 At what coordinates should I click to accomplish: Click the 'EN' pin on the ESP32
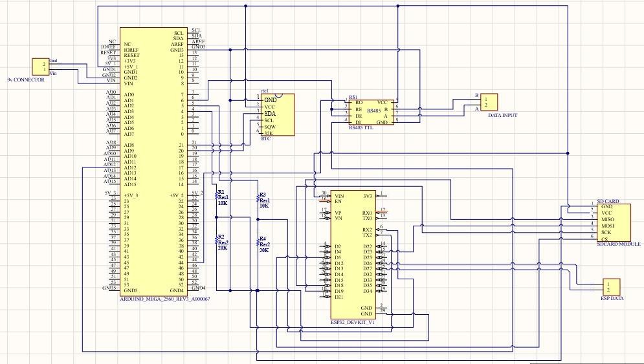tap(339, 202)
